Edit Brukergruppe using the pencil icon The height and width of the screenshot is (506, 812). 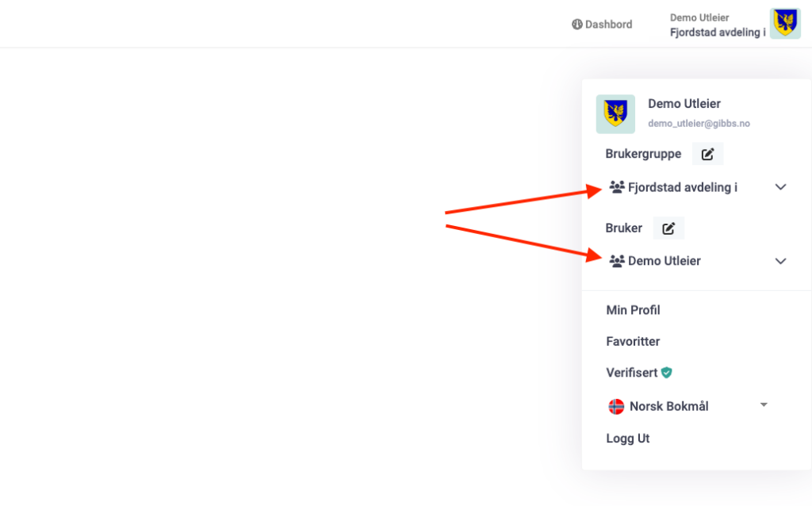tap(707, 154)
